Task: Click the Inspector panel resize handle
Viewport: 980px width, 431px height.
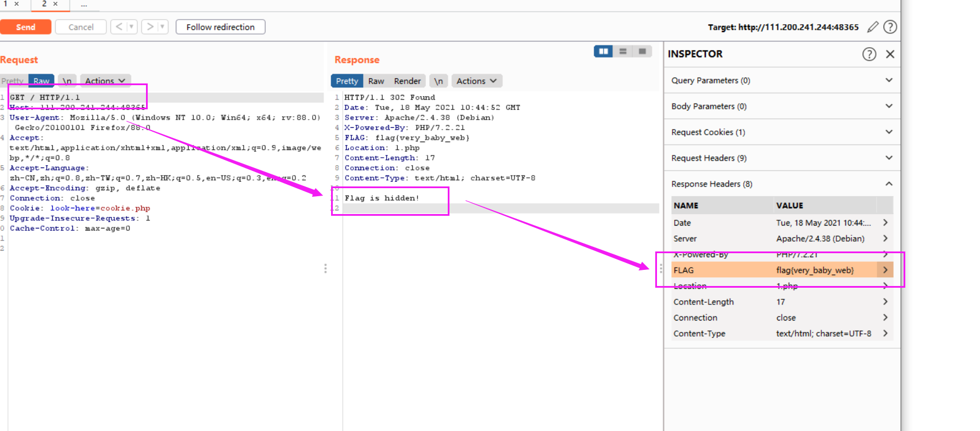Action: pyautogui.click(x=661, y=268)
